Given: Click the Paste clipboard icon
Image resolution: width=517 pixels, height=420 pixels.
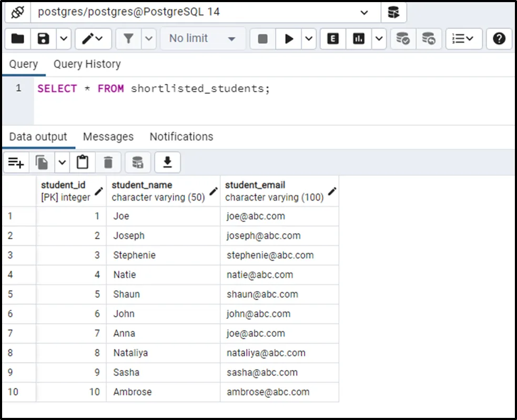Looking at the screenshot, I should coord(83,163).
